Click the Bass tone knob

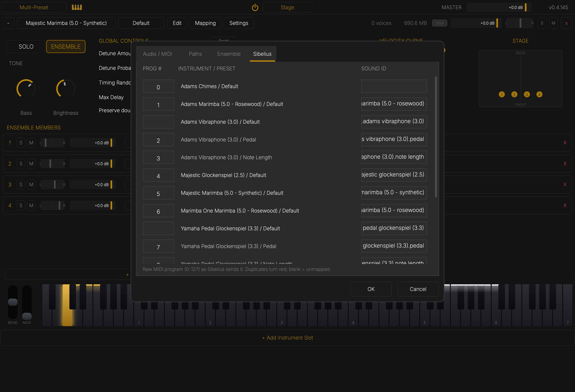point(26,89)
